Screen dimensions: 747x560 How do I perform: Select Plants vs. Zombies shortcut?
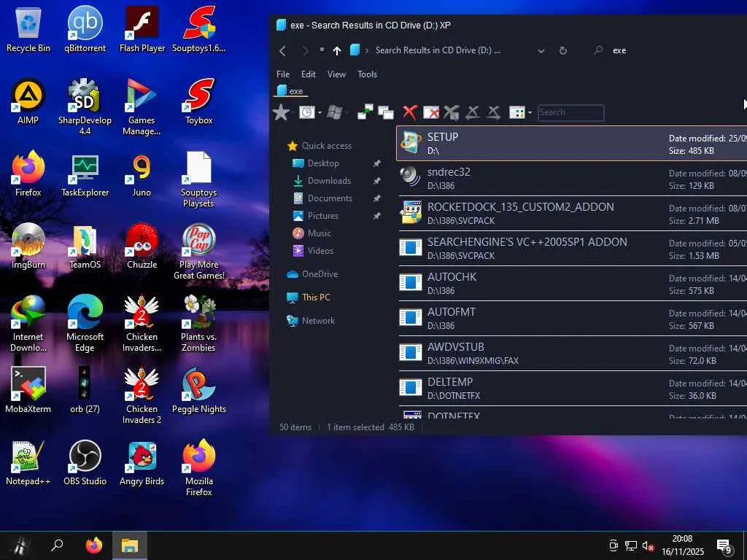point(198,324)
